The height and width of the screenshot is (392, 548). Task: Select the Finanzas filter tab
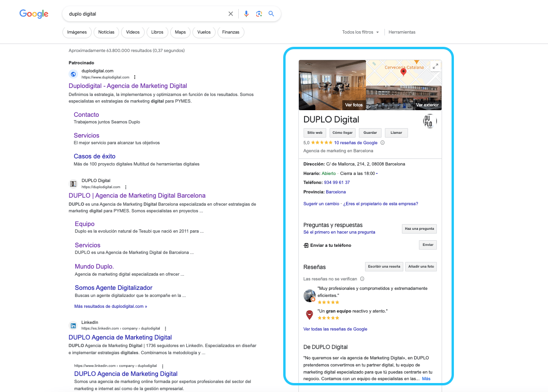pyautogui.click(x=231, y=32)
